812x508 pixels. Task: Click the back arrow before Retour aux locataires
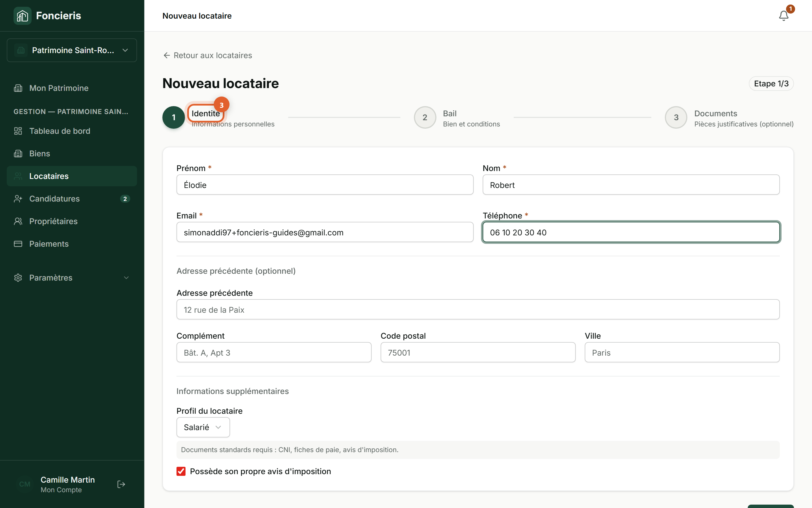[x=166, y=55]
